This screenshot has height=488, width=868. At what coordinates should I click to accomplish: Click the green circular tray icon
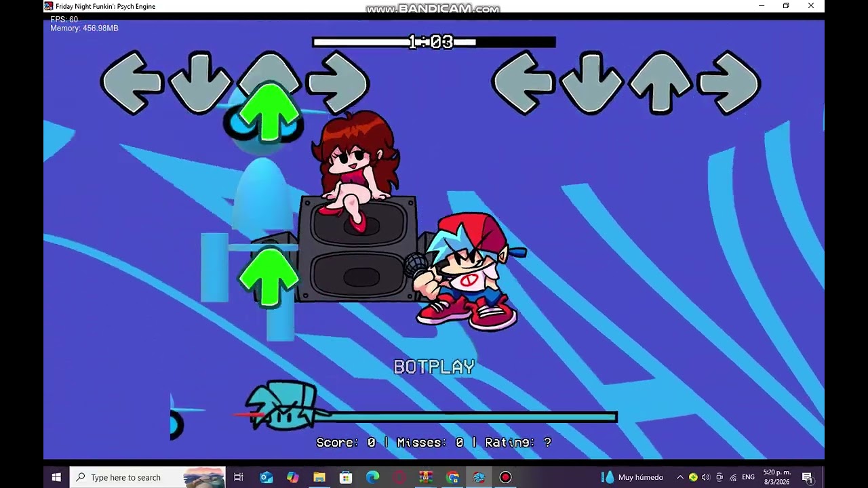pyautogui.click(x=693, y=477)
